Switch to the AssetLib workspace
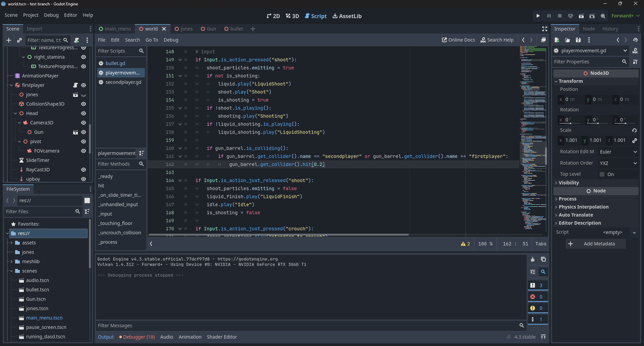 click(x=347, y=16)
